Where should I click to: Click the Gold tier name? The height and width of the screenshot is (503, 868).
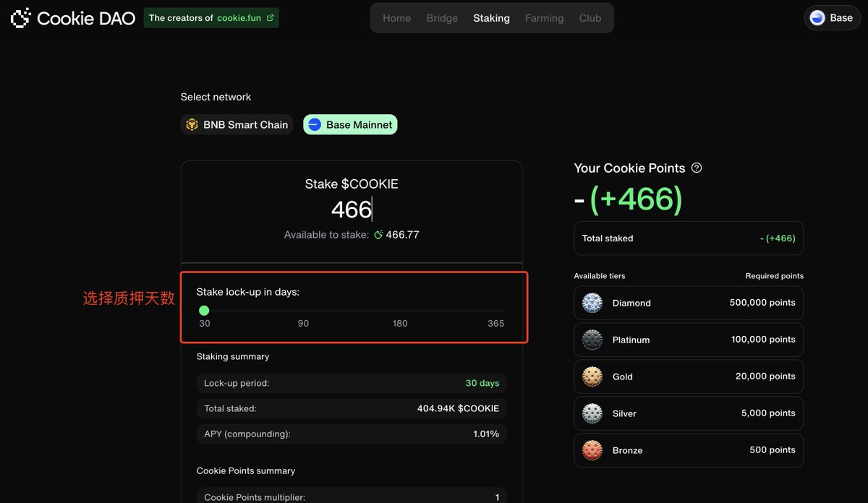point(623,377)
